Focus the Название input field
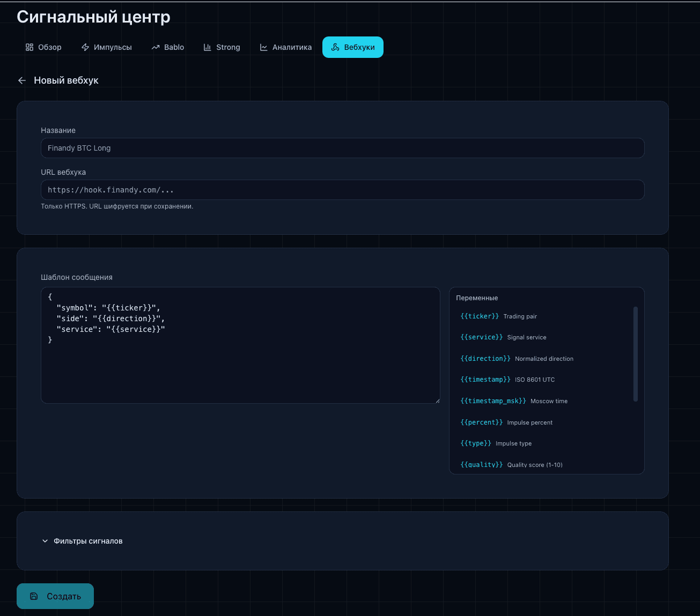 (342, 148)
